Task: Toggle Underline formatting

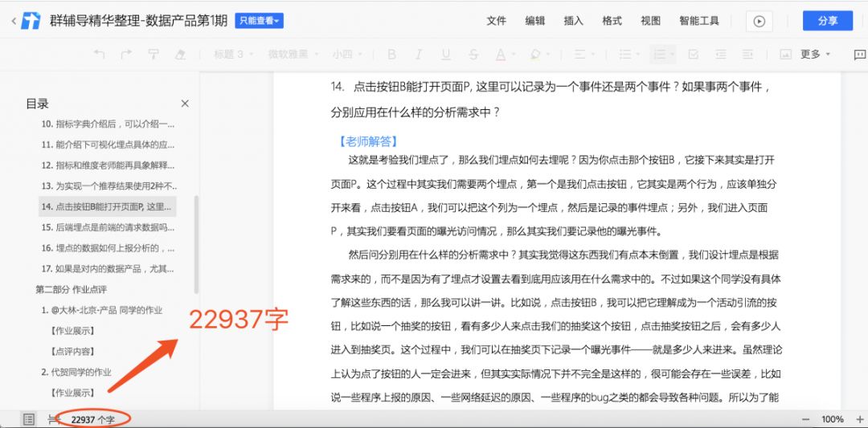Action: [x=445, y=54]
